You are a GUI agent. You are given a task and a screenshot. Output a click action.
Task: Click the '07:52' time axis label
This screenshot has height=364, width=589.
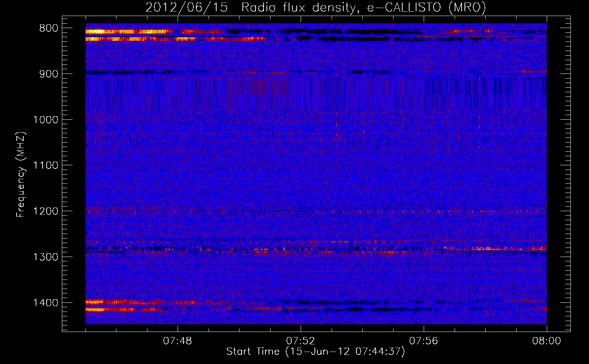pyautogui.click(x=301, y=341)
